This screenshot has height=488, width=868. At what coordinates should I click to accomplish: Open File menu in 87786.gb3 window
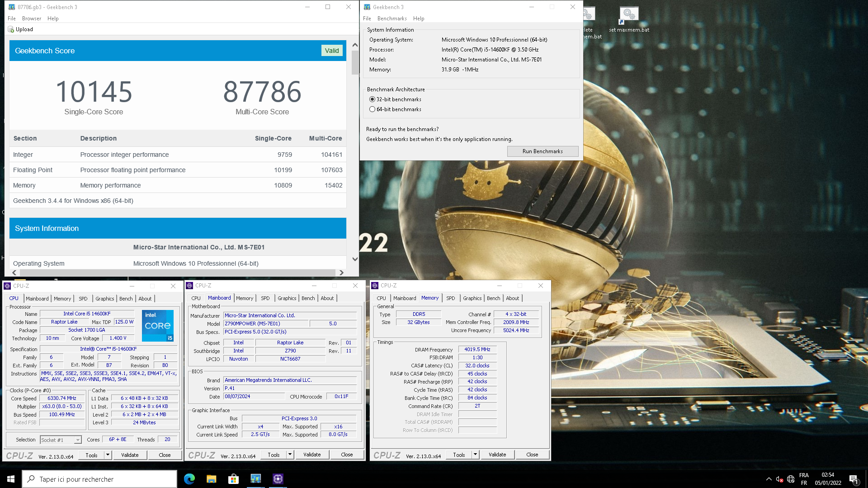12,19
